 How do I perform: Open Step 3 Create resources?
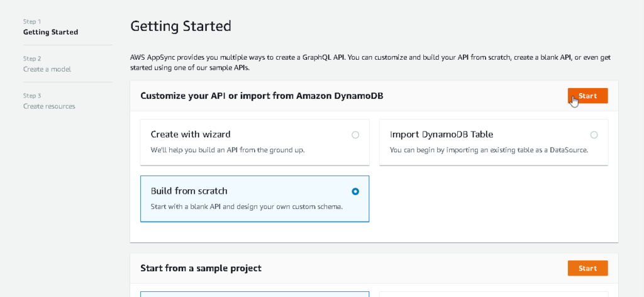click(x=49, y=106)
